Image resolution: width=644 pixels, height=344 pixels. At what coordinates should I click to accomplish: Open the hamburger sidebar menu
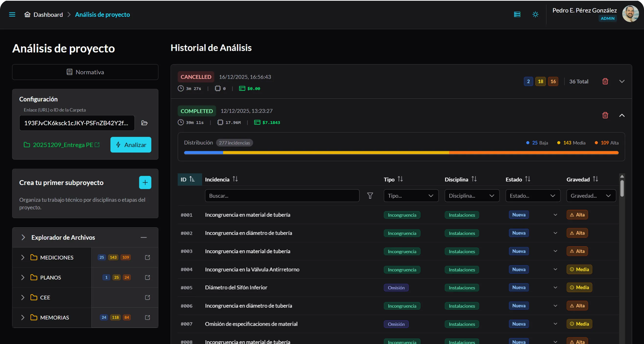click(12, 14)
